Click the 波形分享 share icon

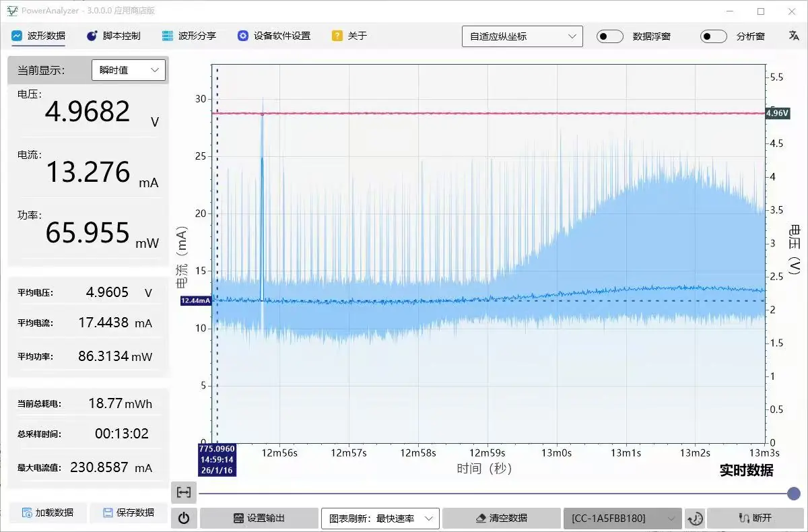coord(166,36)
